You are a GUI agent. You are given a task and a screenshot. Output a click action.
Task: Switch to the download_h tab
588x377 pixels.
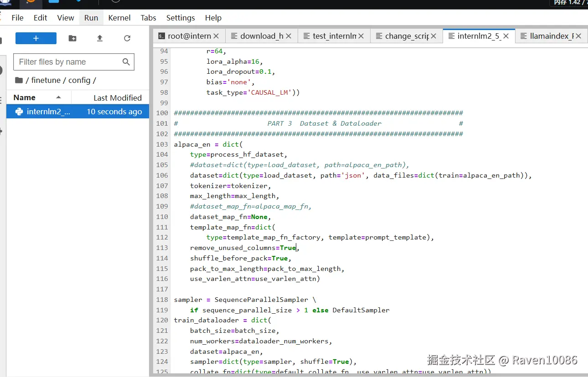pos(262,36)
